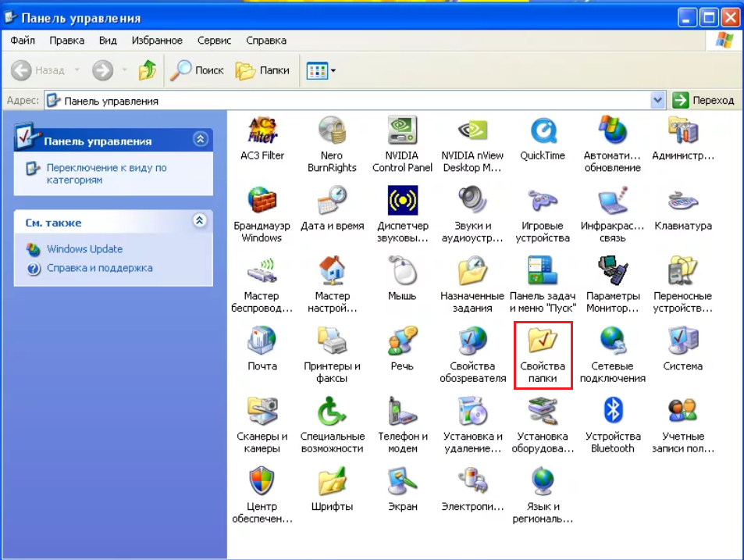Viewport: 744px width, 560px height.
Task: Open Электропитание settings
Action: pos(472,490)
